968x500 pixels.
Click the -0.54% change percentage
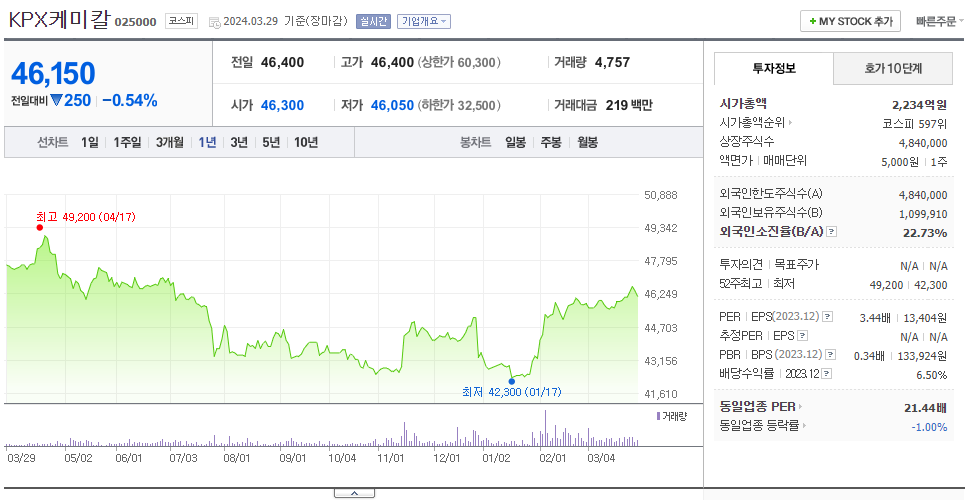(x=130, y=101)
